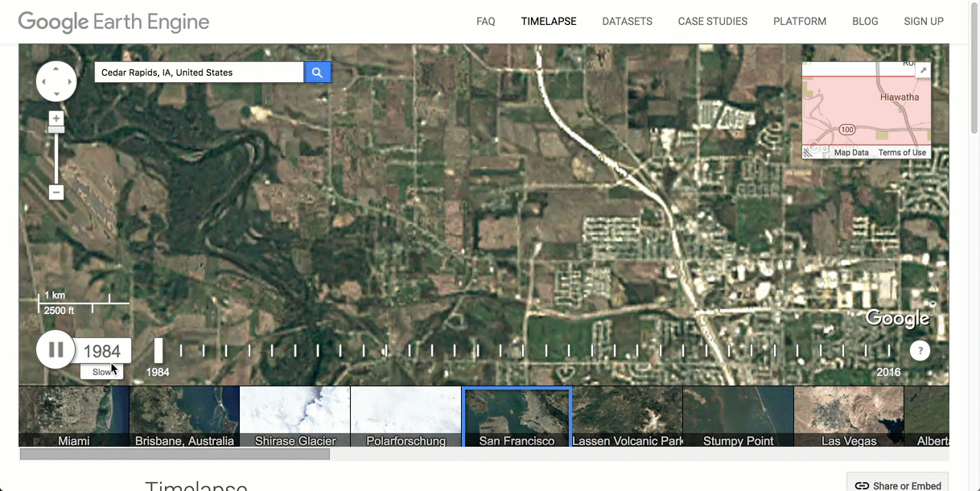This screenshot has width=980, height=491.
Task: Zoom out with the minus button
Action: point(56,192)
